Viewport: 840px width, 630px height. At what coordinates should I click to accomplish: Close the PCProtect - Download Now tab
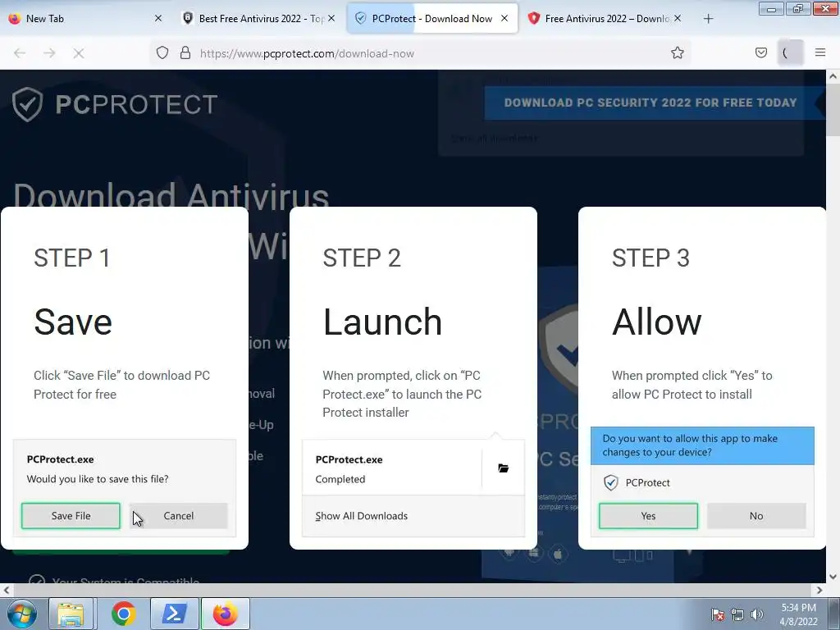pyautogui.click(x=504, y=19)
